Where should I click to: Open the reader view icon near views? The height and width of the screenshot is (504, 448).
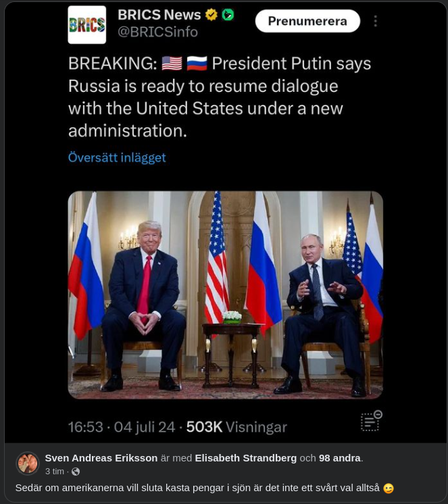371,420
